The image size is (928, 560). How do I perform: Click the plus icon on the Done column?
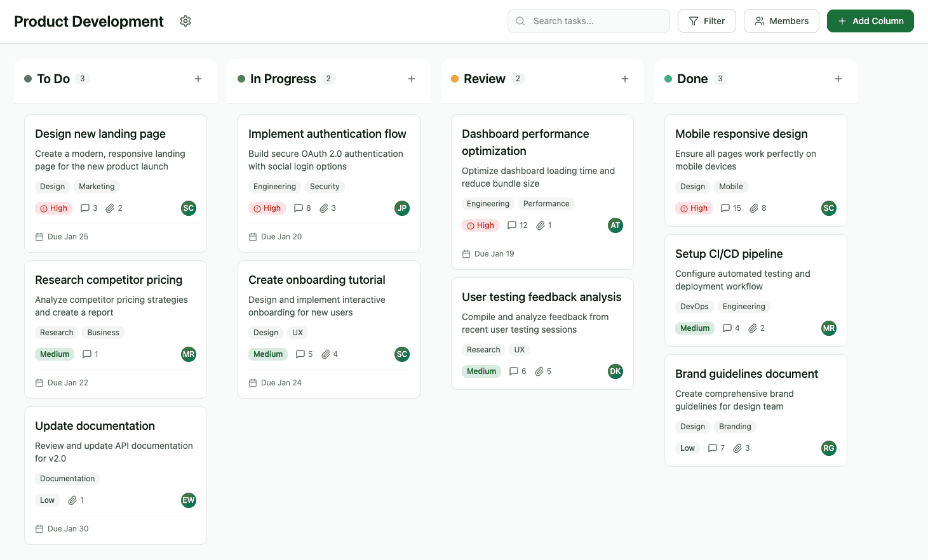coord(838,79)
